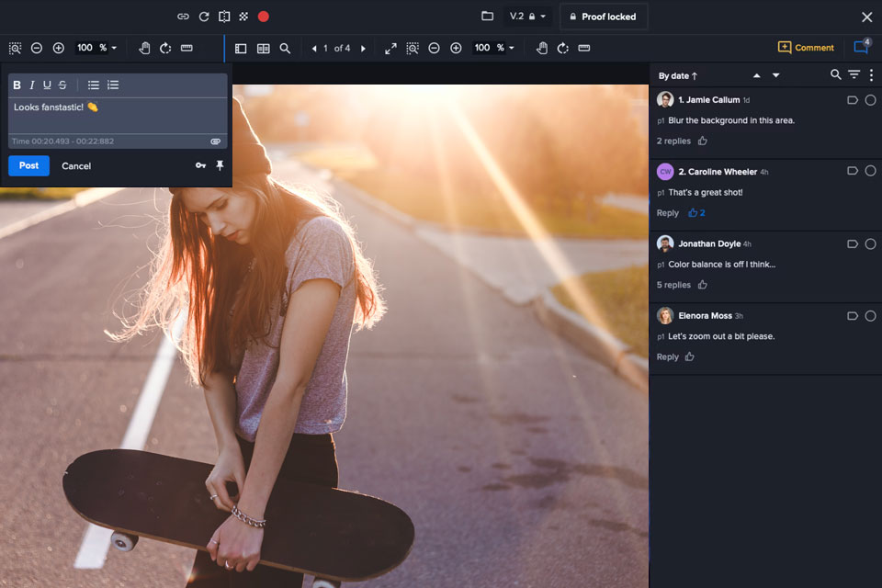882x588 pixels.
Task: Mark Jamie Callum comment as resolved
Action: pos(870,100)
